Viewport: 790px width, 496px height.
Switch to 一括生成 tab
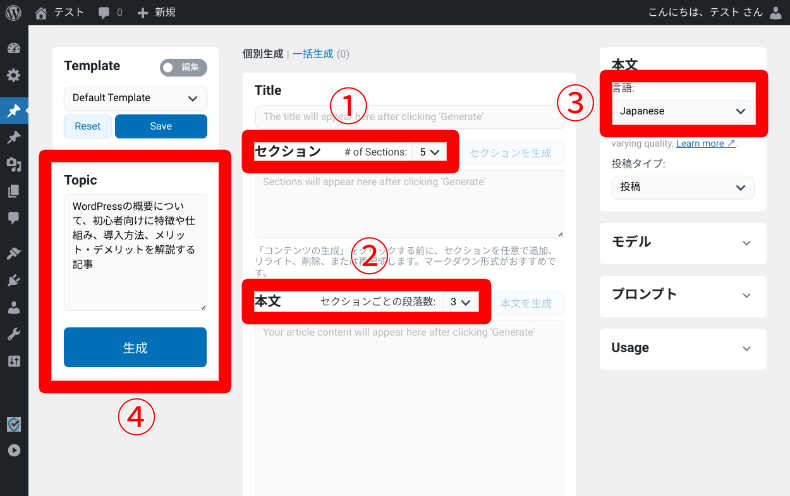click(313, 54)
